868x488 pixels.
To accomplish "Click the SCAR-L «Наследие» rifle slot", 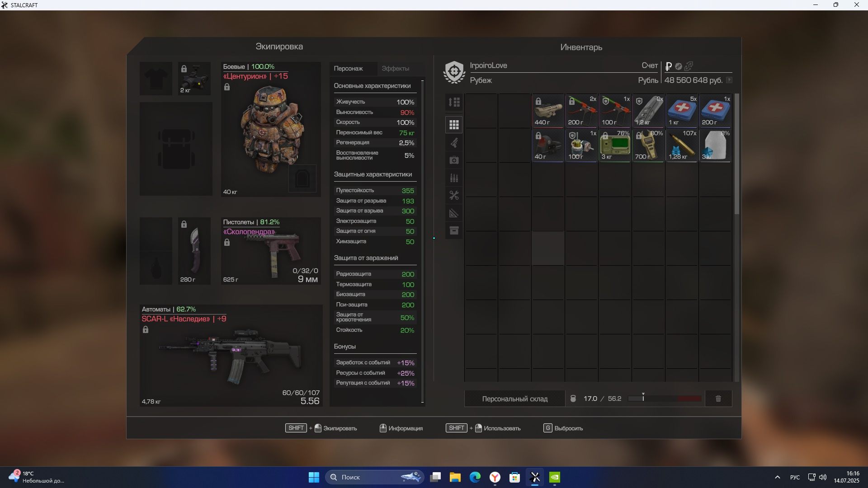I will tap(231, 355).
